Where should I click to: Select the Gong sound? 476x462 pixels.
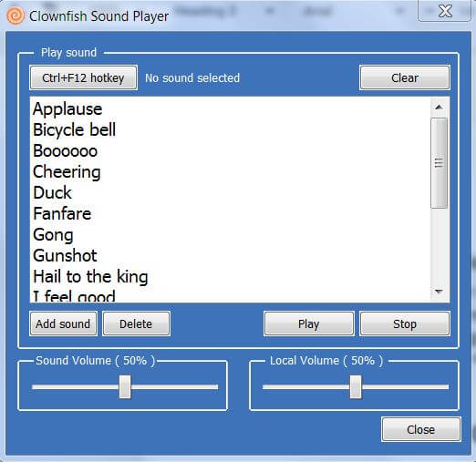[53, 235]
